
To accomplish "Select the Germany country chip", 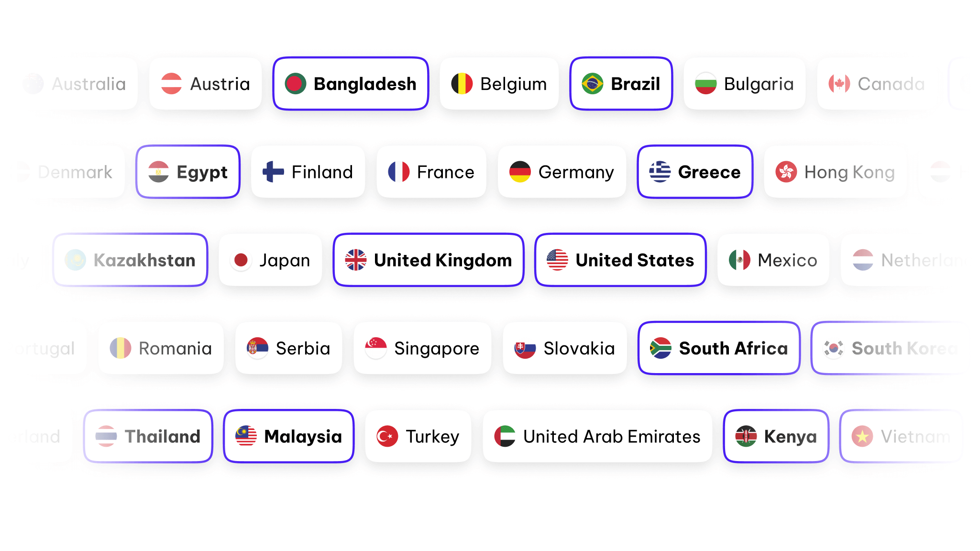I will tap(562, 172).
